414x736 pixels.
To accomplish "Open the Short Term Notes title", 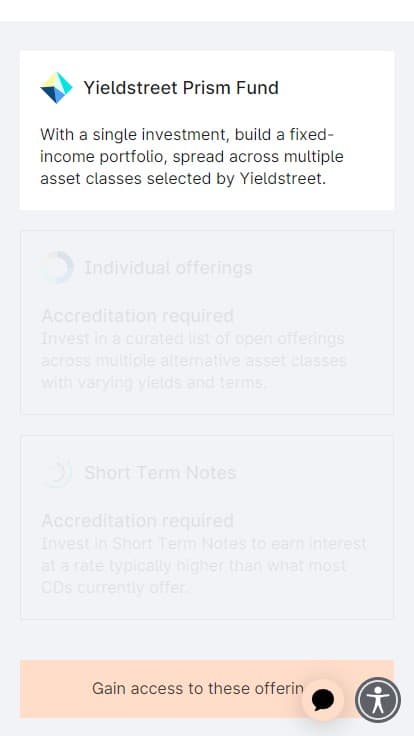I will [160, 473].
